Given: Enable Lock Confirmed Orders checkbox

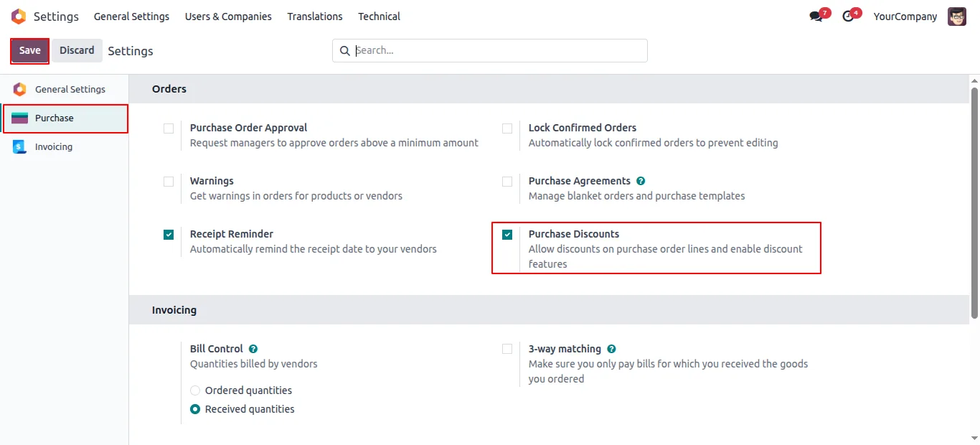Looking at the screenshot, I should coord(507,128).
